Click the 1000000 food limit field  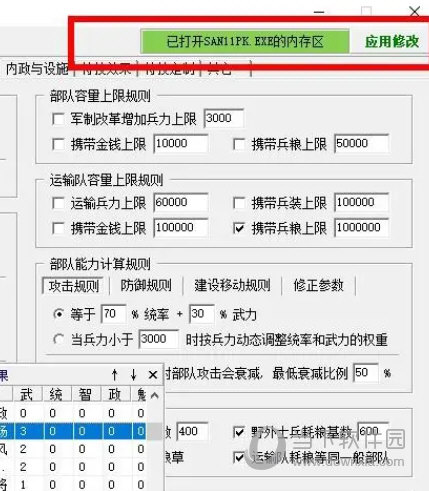[x=361, y=227]
